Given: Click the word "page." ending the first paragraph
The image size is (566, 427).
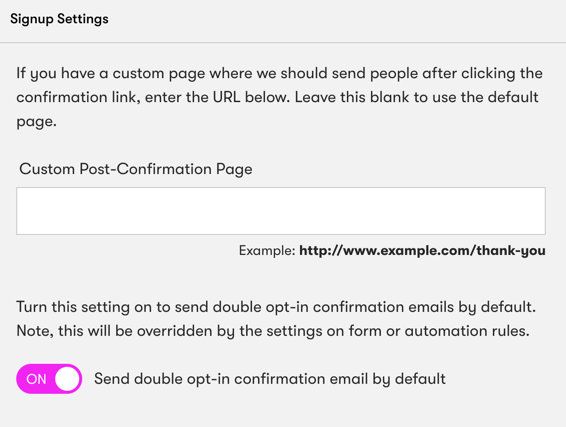Looking at the screenshot, I should (x=36, y=122).
